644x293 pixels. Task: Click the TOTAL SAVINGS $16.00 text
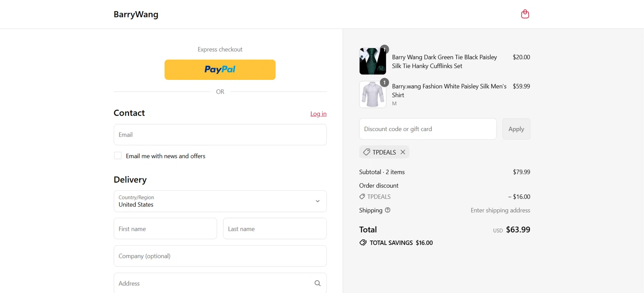[x=401, y=243]
